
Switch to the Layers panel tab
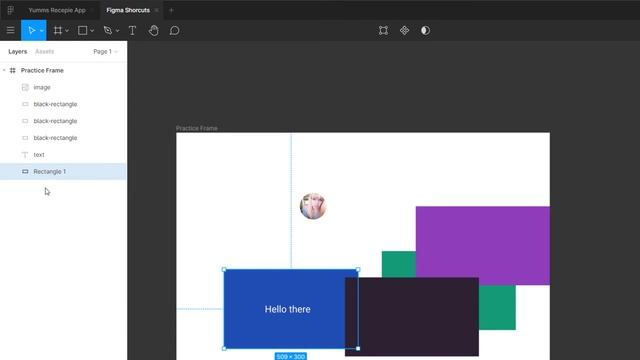coord(18,51)
